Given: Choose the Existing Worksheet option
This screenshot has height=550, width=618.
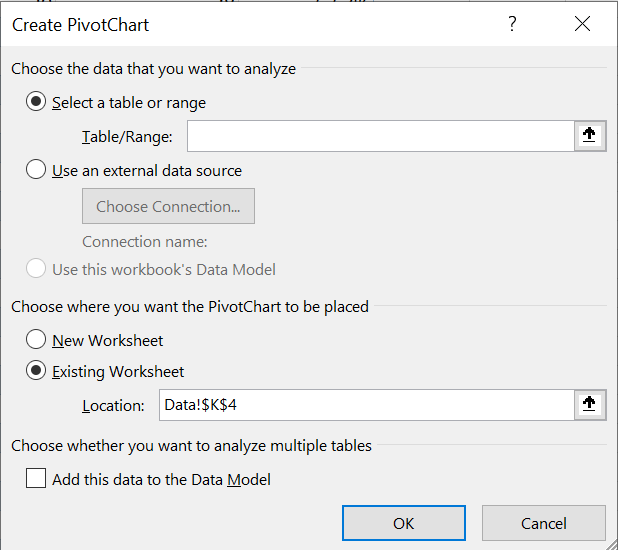Looking at the screenshot, I should (x=37, y=371).
